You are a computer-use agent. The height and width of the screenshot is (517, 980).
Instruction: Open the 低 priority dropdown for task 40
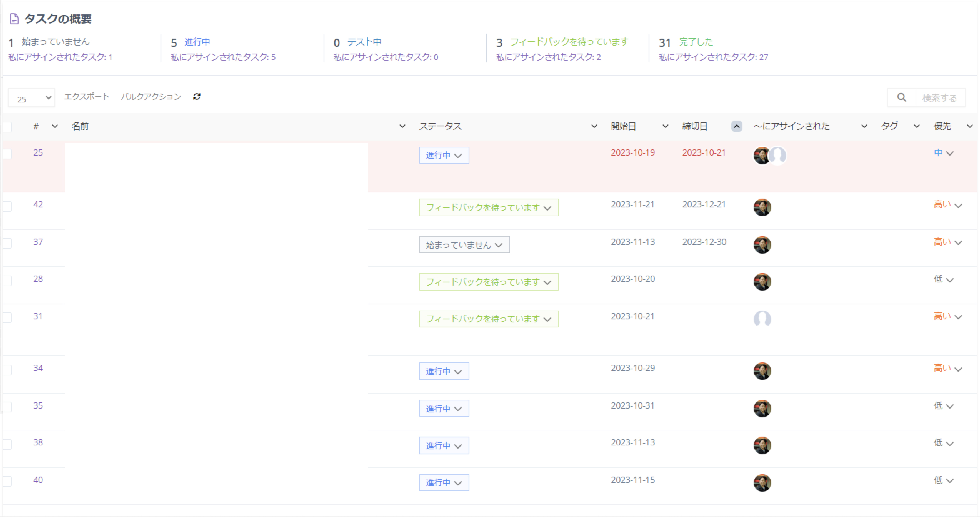point(943,480)
